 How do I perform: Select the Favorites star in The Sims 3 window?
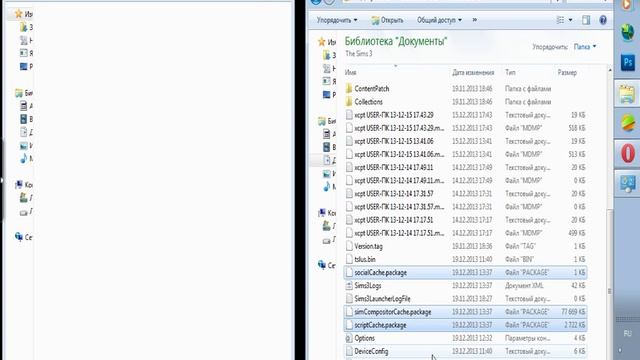[322, 42]
